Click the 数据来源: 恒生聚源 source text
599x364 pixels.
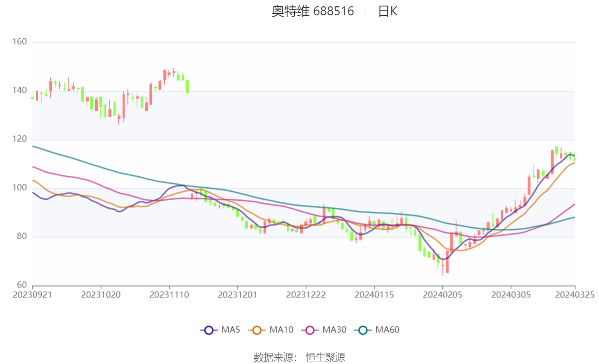click(299, 358)
